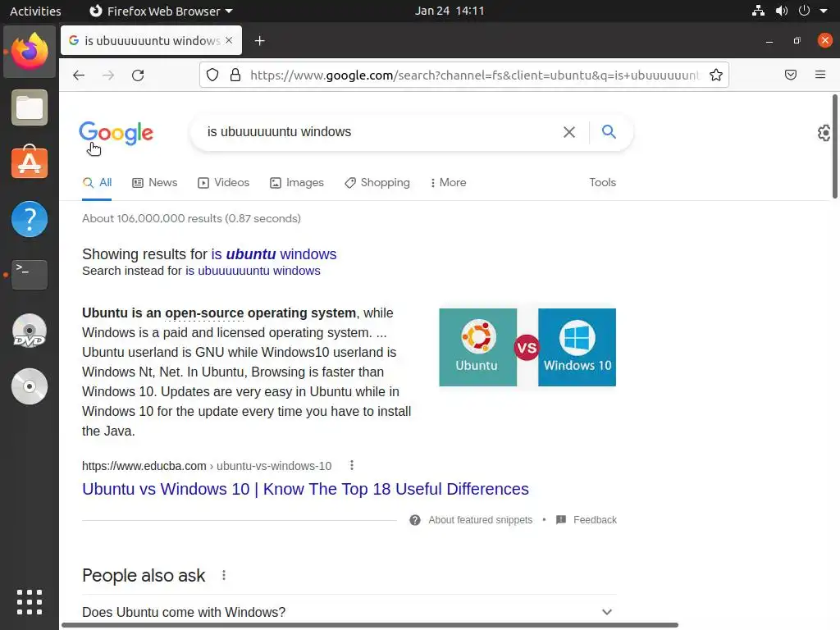Click the 'People also ask' heading

pyautogui.click(x=144, y=575)
